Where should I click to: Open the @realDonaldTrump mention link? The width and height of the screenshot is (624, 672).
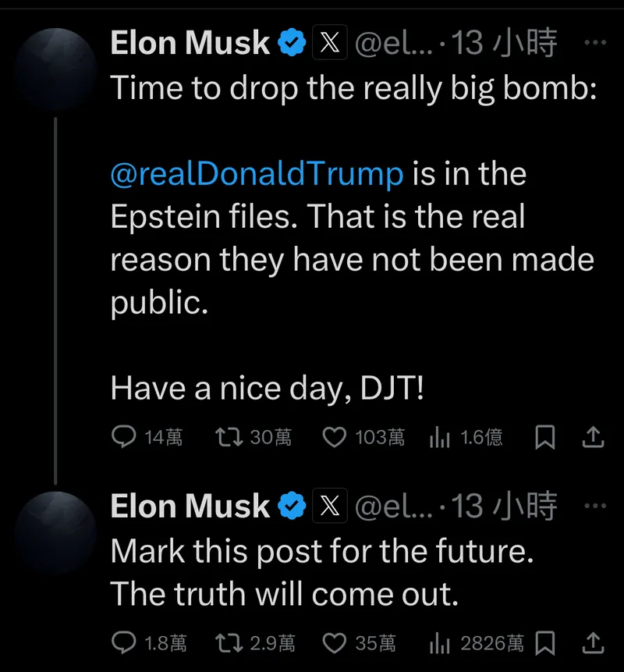click(257, 173)
